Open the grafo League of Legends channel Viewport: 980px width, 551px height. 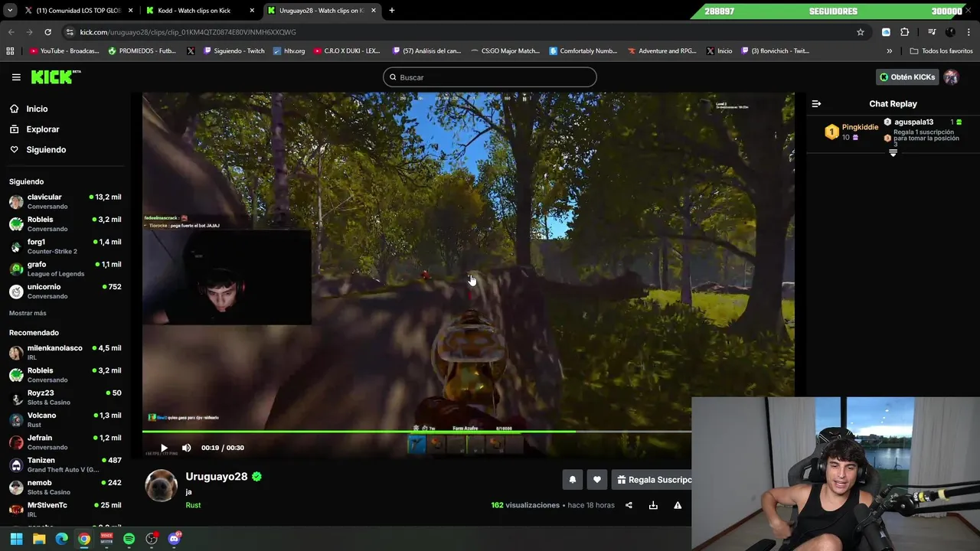(65, 269)
